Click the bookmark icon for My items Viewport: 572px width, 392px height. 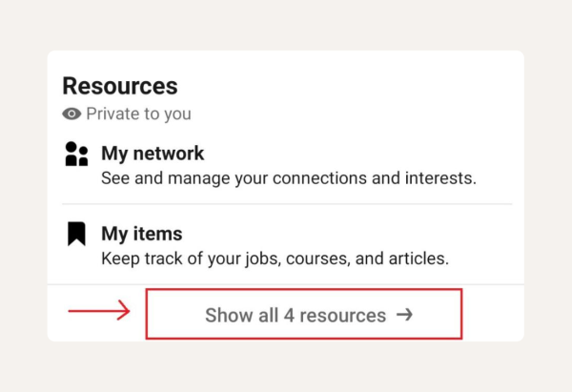tap(76, 235)
